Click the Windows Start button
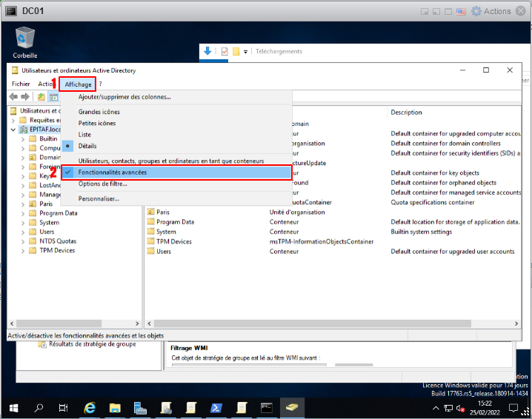This screenshot has width=532, height=419. click(x=13, y=407)
